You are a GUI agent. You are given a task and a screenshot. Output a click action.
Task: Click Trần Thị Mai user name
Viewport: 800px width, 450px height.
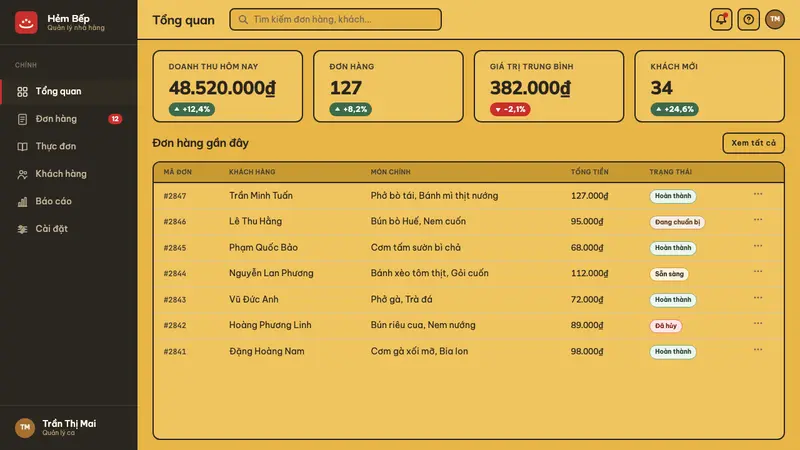(69, 424)
